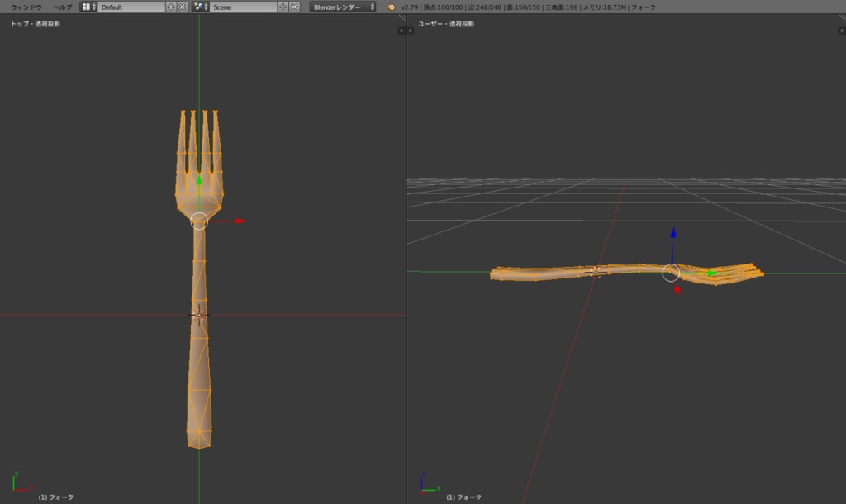Click the Default layout name text field
The width and height of the screenshot is (846, 504).
click(x=132, y=6)
